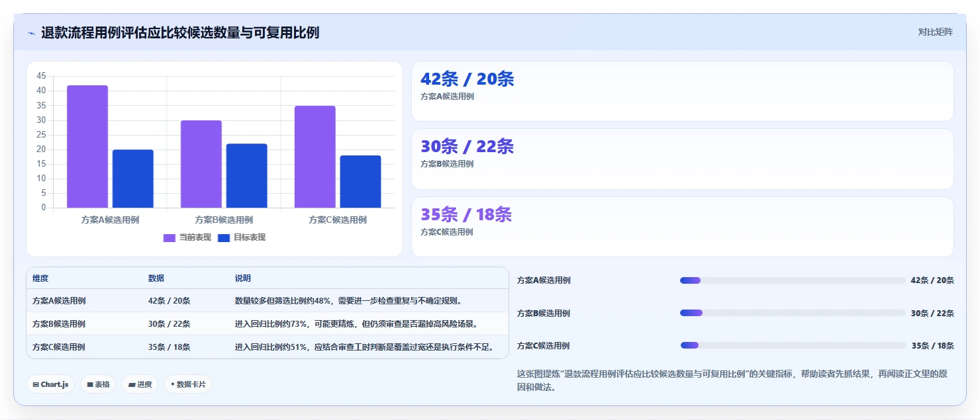980x420 pixels.
Task: Click the 方案C候选用例 chart axis label
Action: tap(338, 220)
